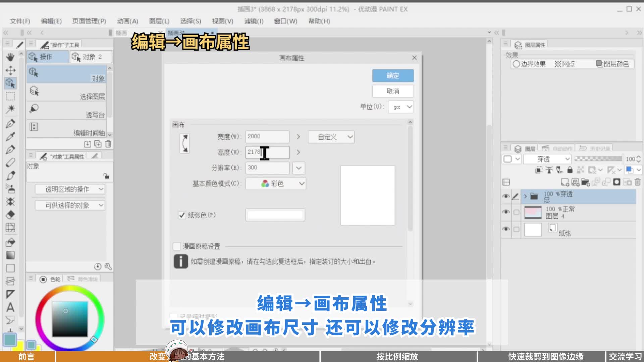Select the Auto select magic wand tool

tap(10, 109)
